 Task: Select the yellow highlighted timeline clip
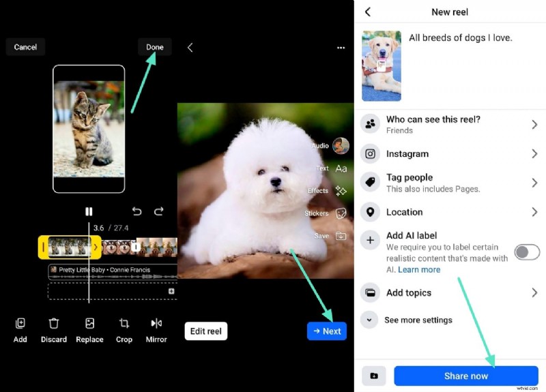pyautogui.click(x=70, y=247)
